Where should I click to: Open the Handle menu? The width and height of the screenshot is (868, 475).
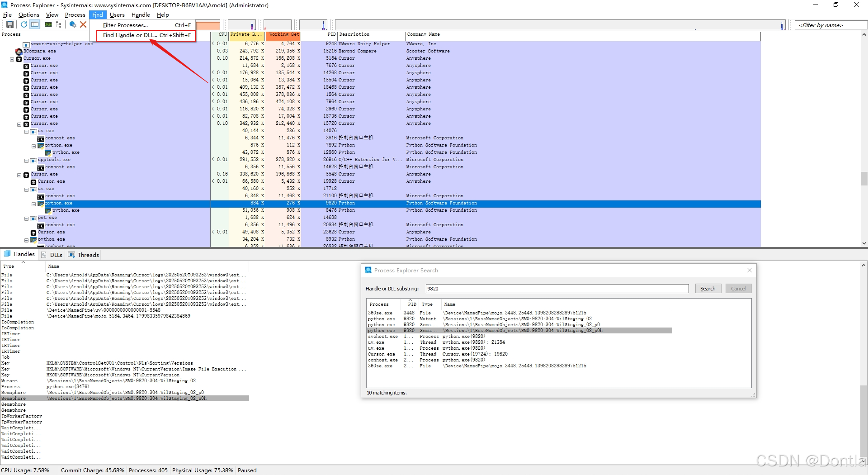pos(141,15)
